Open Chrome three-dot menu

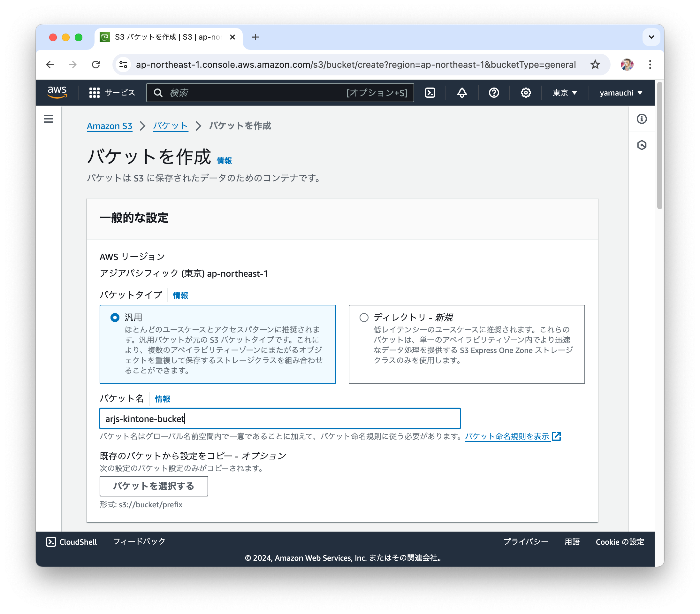tap(650, 65)
